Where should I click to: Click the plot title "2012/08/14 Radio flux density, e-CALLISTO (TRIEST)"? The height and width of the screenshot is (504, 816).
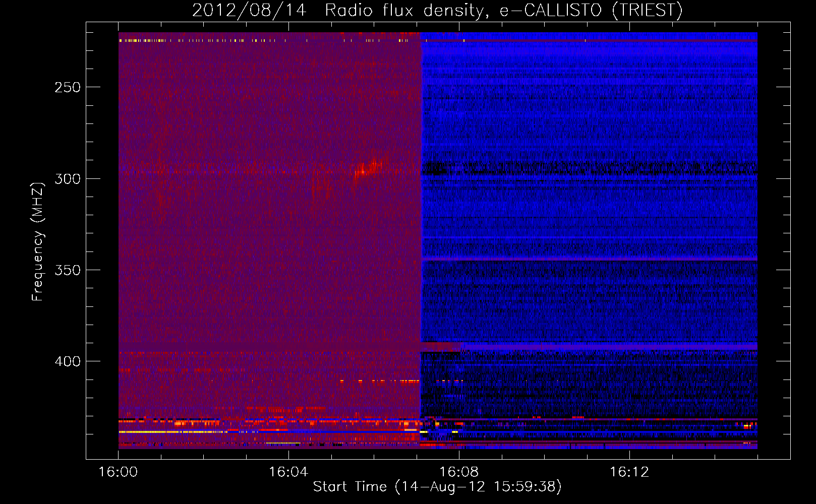click(x=437, y=10)
